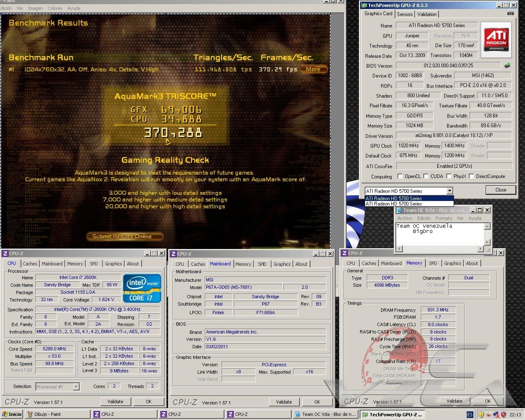Screen dimensions: 525x420
Task: Click the More button next to 370.29 fps
Action: coord(313,69)
